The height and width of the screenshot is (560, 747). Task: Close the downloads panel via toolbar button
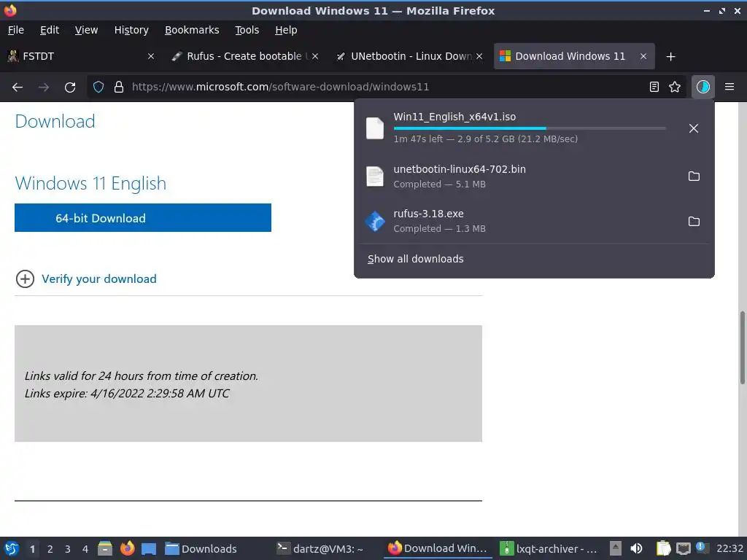click(703, 87)
